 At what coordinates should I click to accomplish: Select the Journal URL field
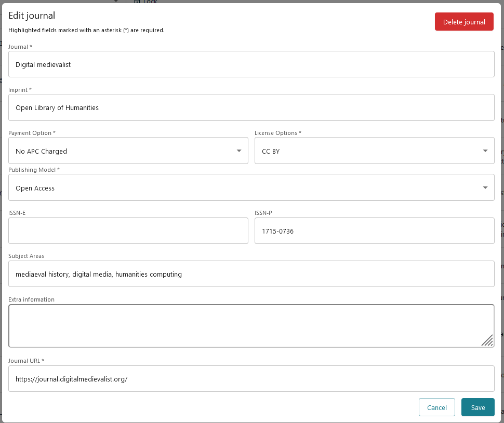pyautogui.click(x=251, y=378)
